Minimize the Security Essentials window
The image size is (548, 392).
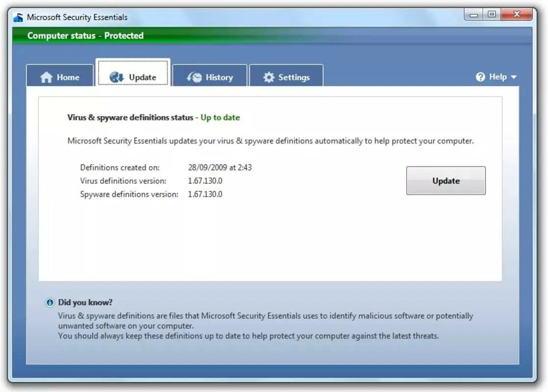473,14
